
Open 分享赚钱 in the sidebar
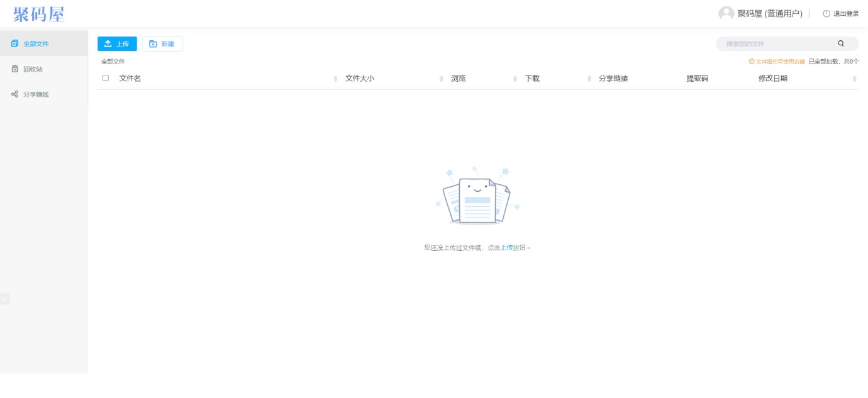click(44, 94)
